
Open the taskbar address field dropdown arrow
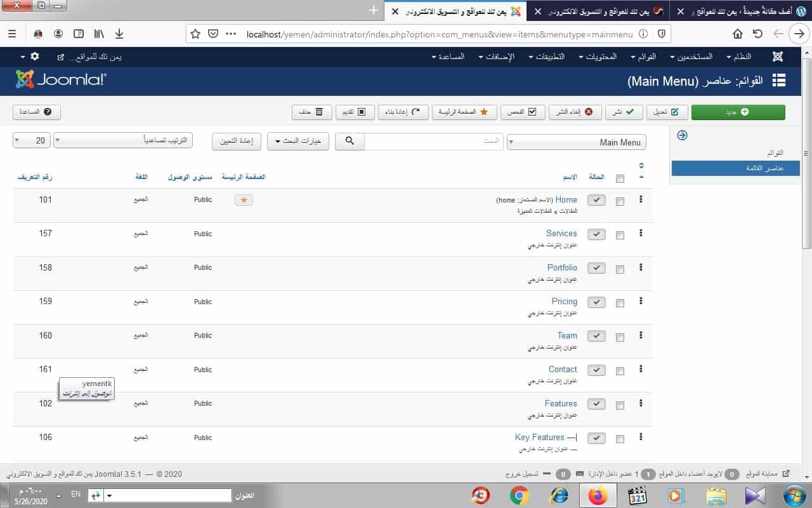(x=109, y=495)
